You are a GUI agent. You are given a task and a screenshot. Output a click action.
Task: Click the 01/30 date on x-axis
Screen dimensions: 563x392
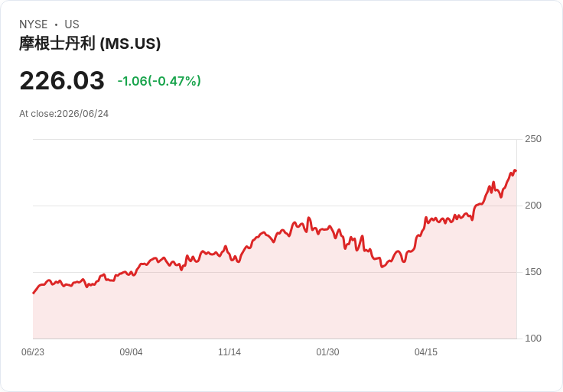click(x=327, y=352)
